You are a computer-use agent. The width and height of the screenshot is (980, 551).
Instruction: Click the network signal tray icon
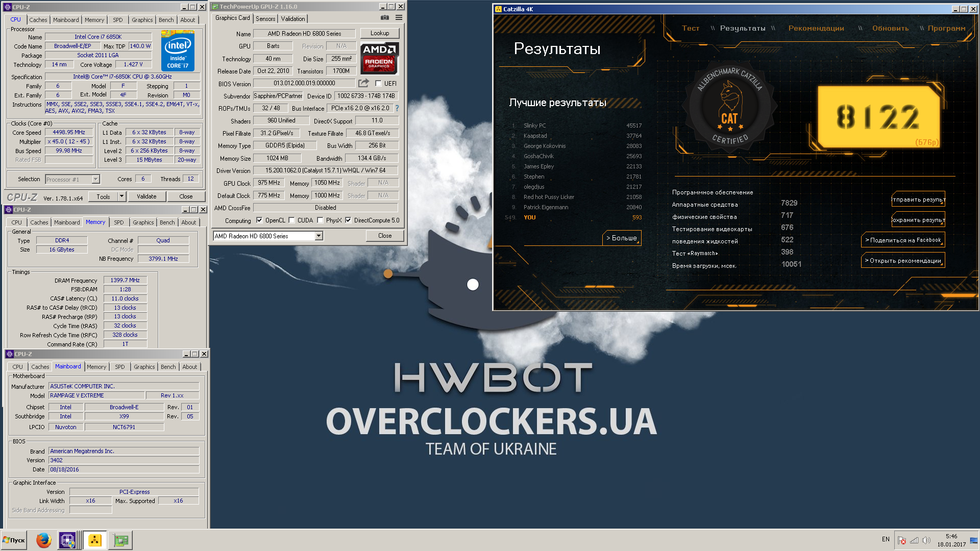914,540
